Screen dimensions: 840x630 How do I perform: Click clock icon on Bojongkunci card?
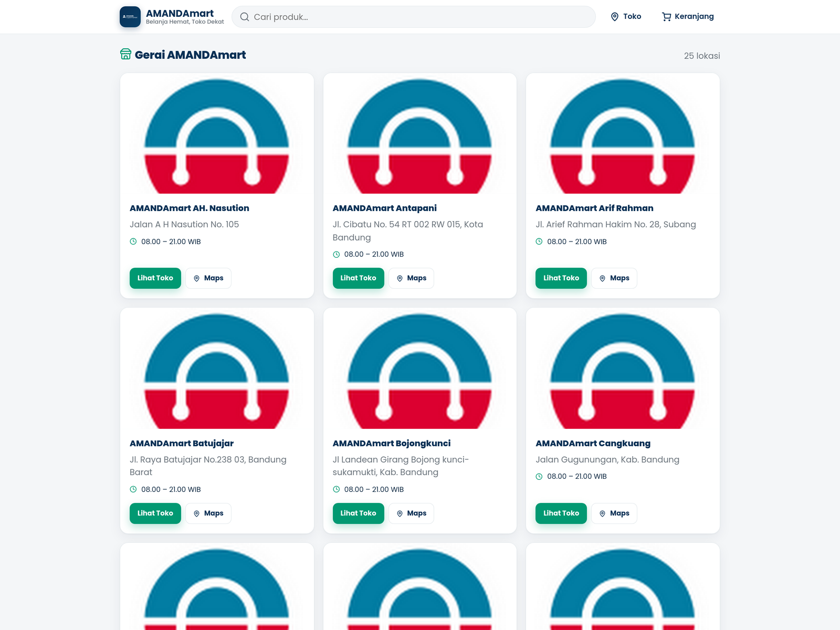tap(337, 489)
